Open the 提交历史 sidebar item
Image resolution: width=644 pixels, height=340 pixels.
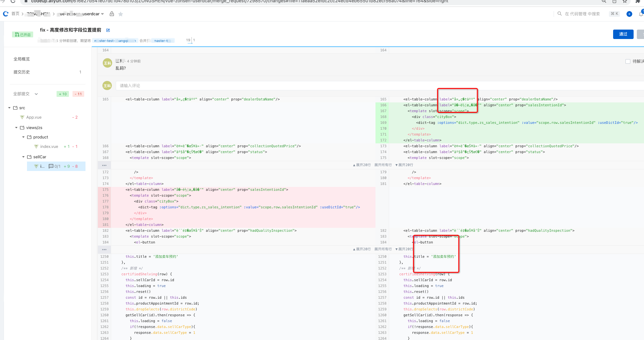(21, 72)
